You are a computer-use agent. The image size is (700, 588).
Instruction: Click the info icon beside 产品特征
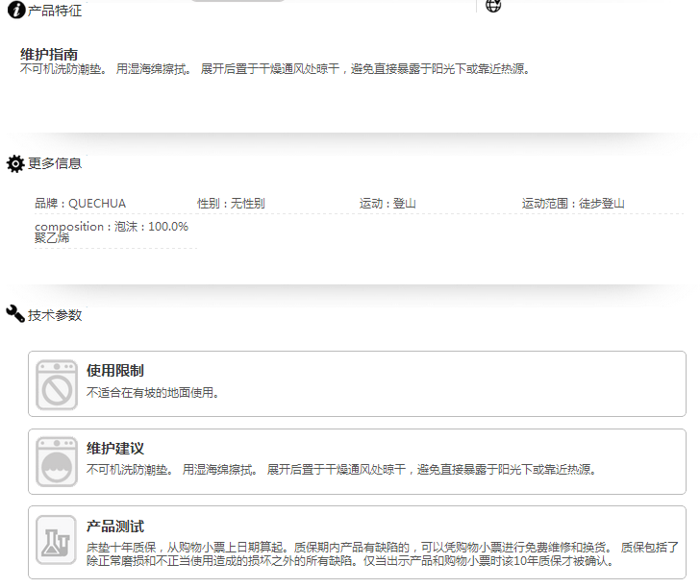[x=16, y=10]
